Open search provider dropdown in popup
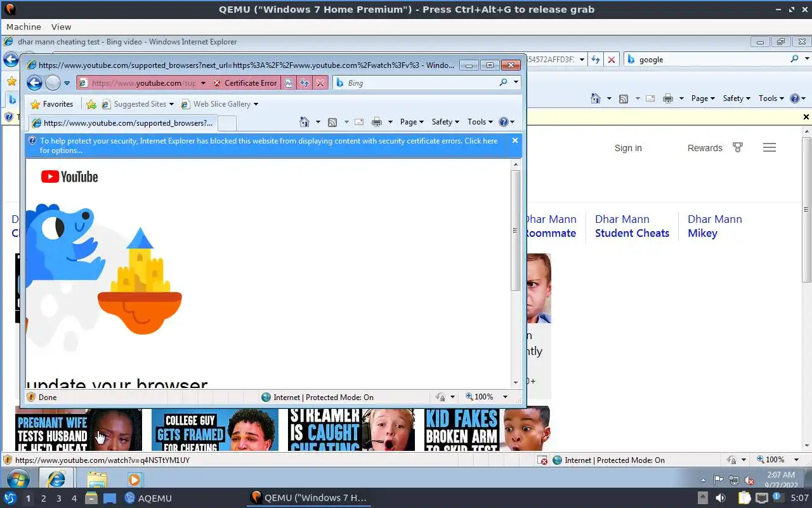 [x=516, y=83]
